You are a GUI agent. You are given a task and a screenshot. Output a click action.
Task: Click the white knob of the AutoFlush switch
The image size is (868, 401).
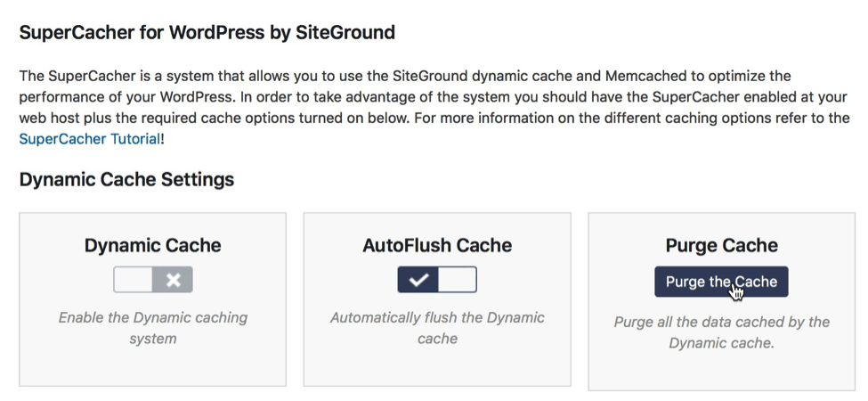coord(458,280)
